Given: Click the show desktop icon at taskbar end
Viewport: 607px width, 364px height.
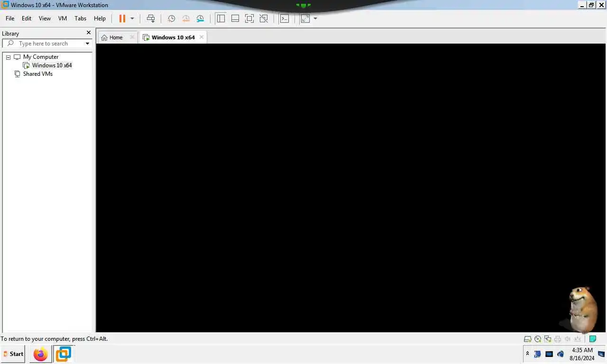Looking at the screenshot, I should click(601, 354).
